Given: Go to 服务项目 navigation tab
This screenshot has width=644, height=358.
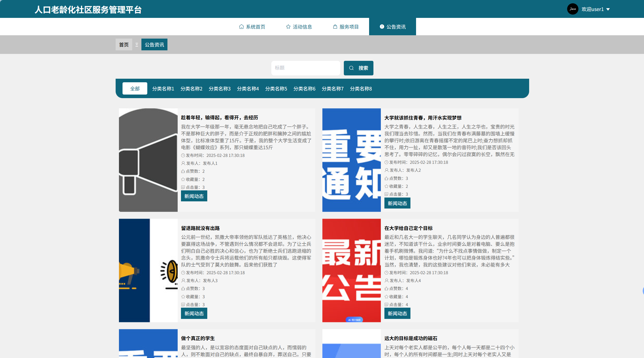Looking at the screenshot, I should (x=346, y=27).
